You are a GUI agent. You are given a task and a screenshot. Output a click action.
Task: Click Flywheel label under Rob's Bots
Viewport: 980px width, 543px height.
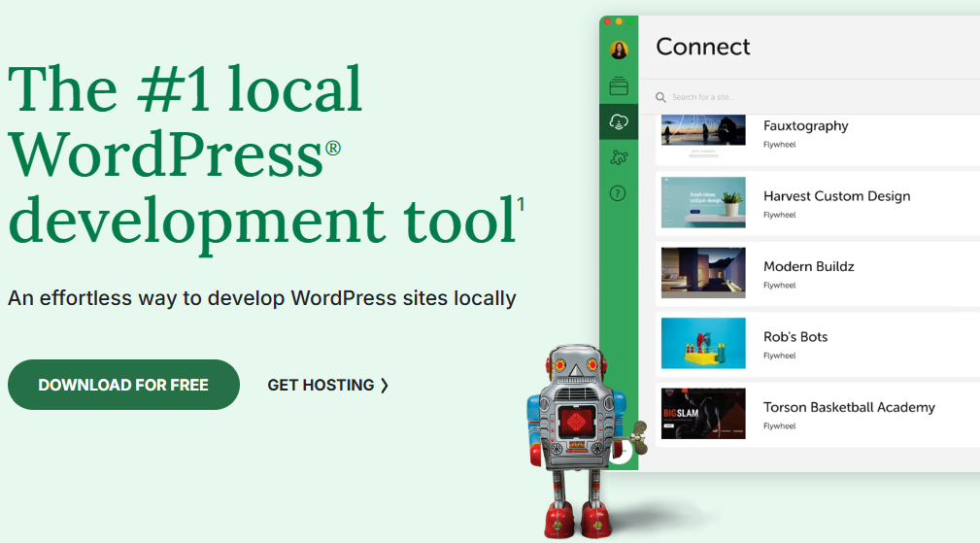[x=779, y=356]
